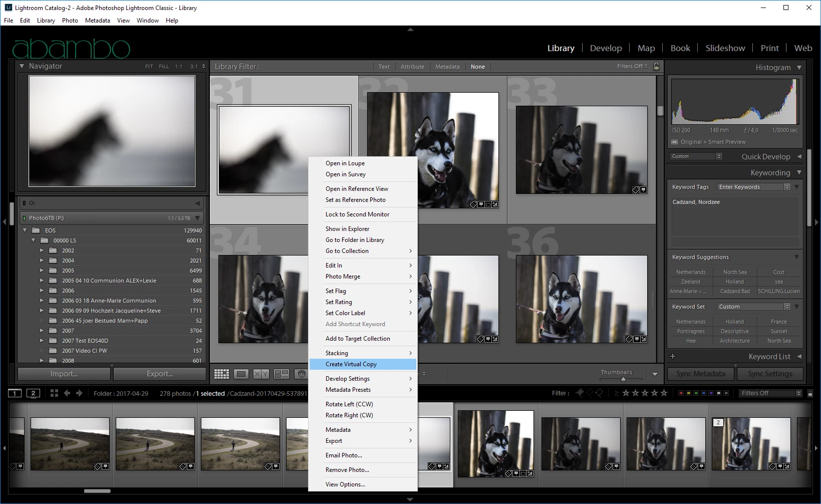
Task: Toggle the red color label filter
Action: click(x=681, y=393)
